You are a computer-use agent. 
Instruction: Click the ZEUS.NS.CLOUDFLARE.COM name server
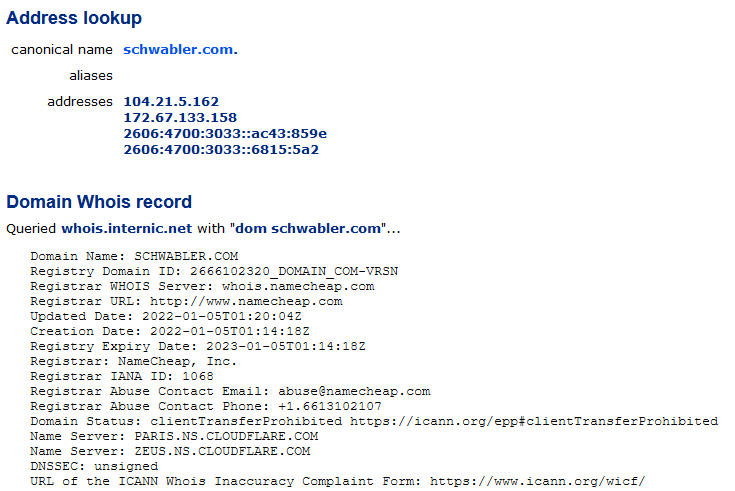pos(223,451)
